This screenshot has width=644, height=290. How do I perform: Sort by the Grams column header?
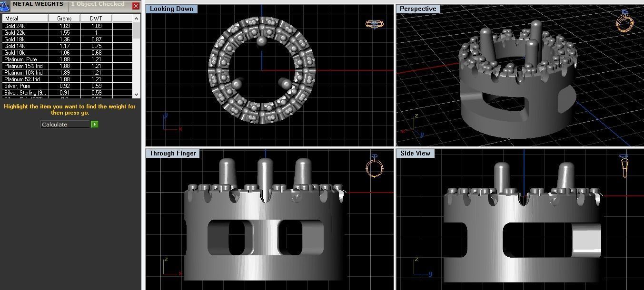pyautogui.click(x=64, y=18)
